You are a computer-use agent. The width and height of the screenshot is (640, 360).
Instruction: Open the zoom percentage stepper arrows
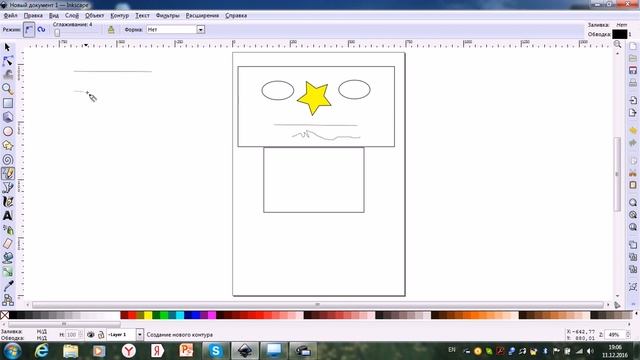[x=628, y=335]
